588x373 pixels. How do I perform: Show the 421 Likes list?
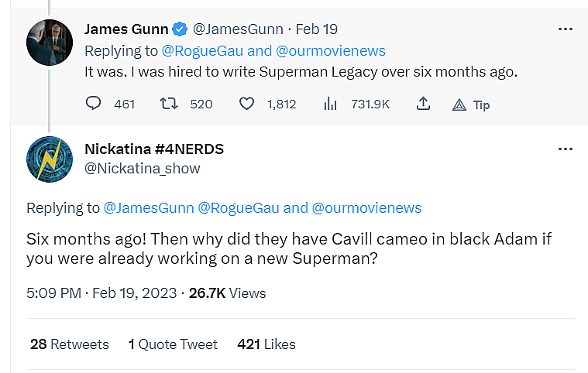(266, 344)
